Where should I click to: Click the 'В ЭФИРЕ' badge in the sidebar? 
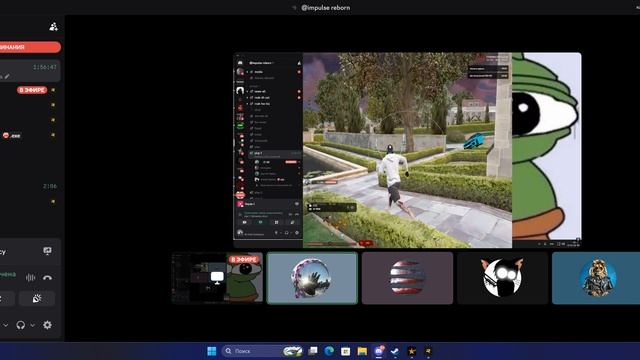tap(32, 90)
